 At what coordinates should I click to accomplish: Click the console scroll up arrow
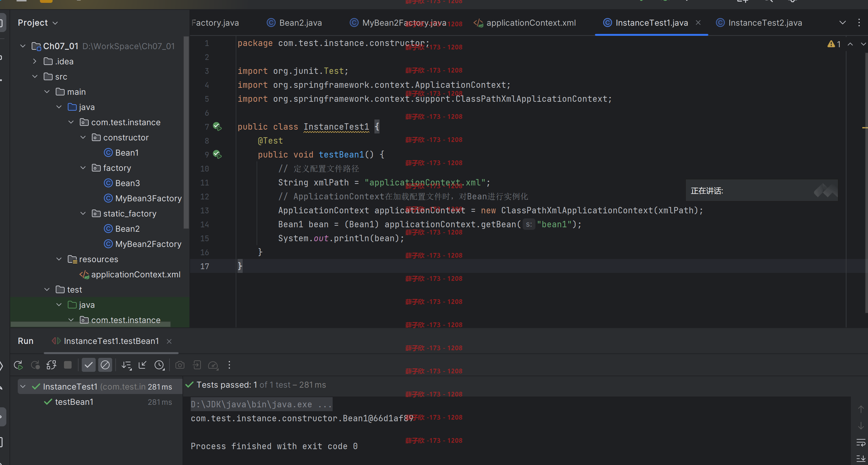tap(861, 409)
